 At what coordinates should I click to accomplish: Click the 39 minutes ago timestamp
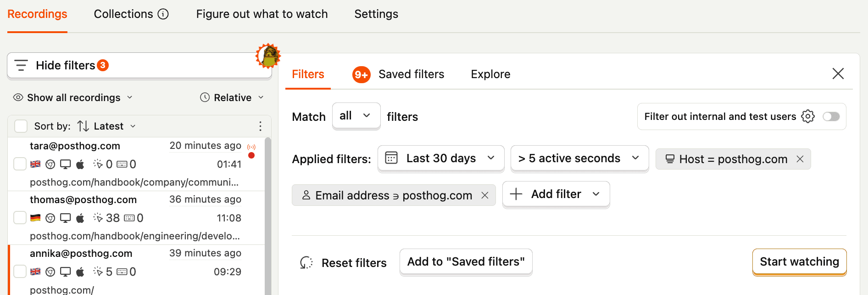coord(205,253)
